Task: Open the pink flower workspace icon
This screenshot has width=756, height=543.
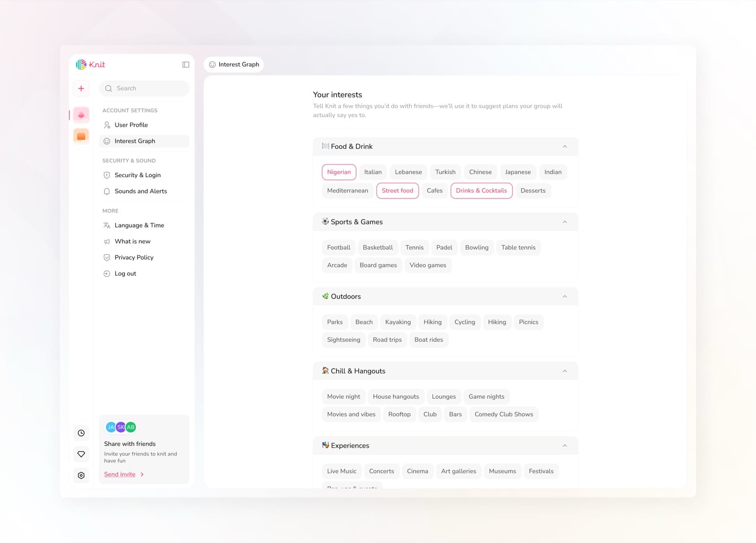Action: (x=81, y=115)
